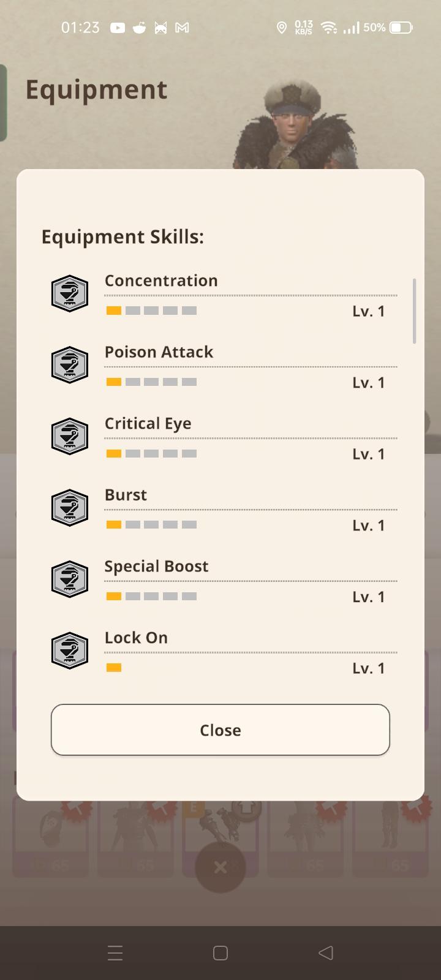Tap the Burst Lv. 1 label
The width and height of the screenshot is (441, 980).
coord(368,526)
